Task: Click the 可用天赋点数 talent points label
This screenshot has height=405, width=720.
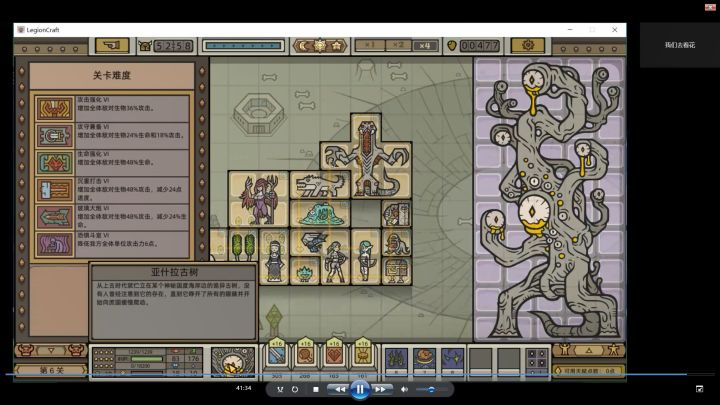Action: pos(589,370)
